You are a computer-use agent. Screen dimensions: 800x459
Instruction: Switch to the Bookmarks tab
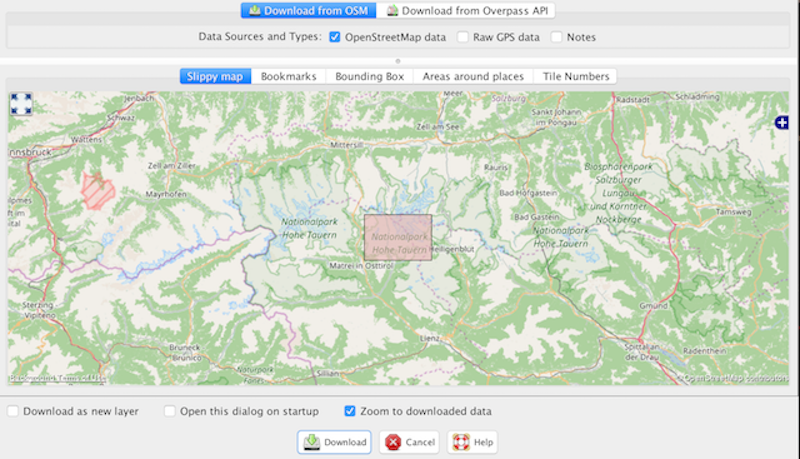(x=289, y=76)
